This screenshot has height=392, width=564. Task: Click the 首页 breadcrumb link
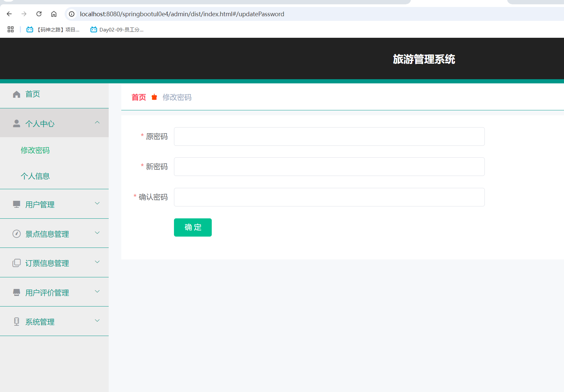tap(139, 97)
